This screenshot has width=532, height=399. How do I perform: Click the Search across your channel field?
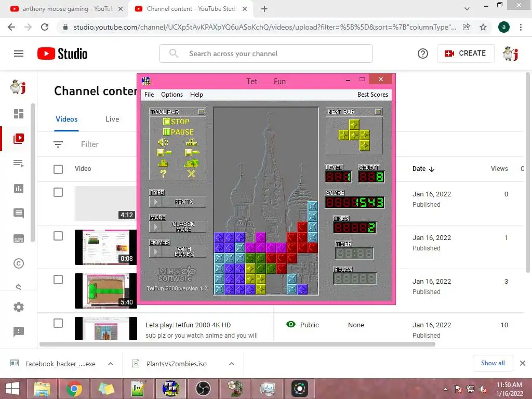point(266,54)
